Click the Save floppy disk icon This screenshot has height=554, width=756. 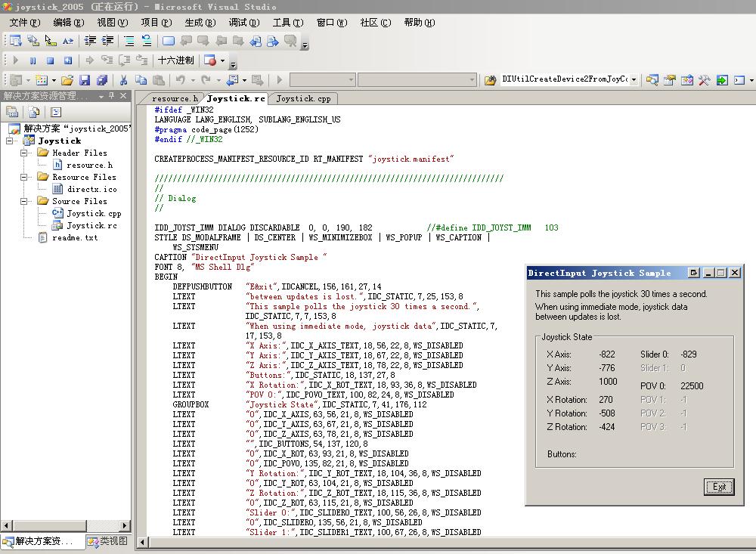click(85, 80)
